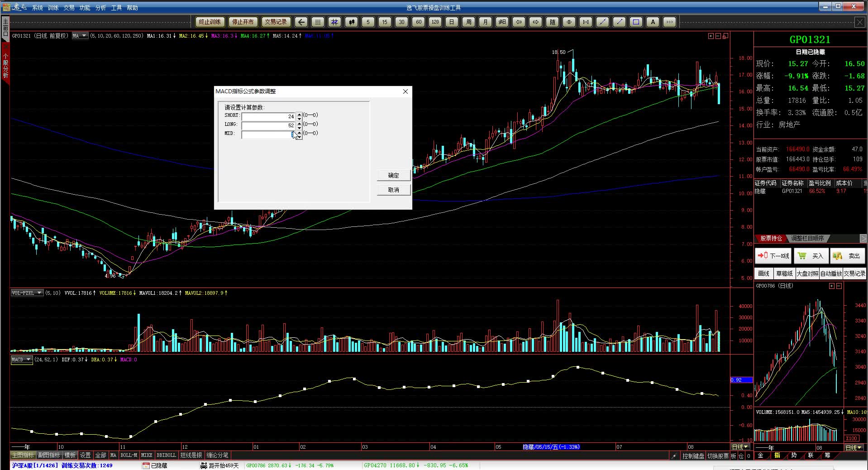Switch to the 副图指标 tab

coord(49,455)
